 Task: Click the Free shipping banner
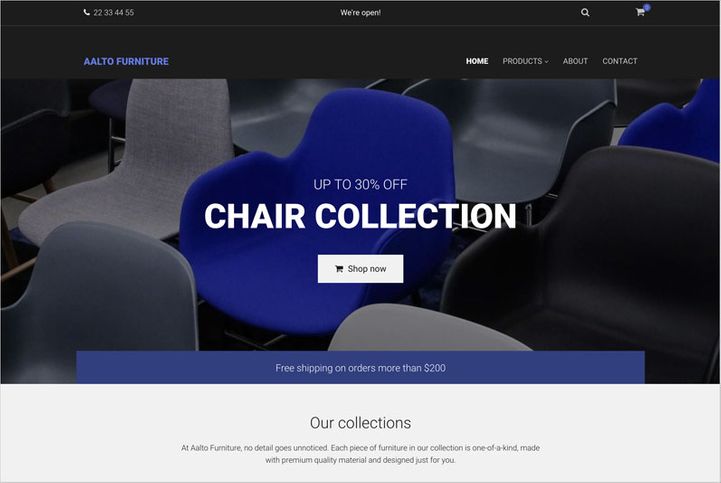click(360, 368)
